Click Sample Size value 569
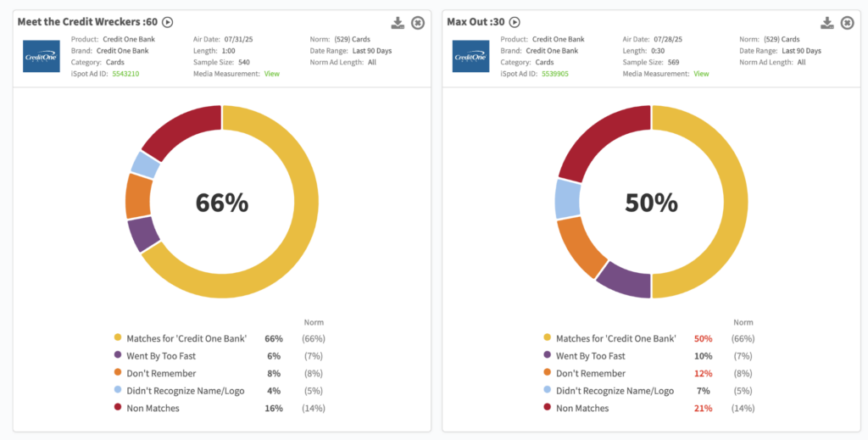 (x=674, y=62)
